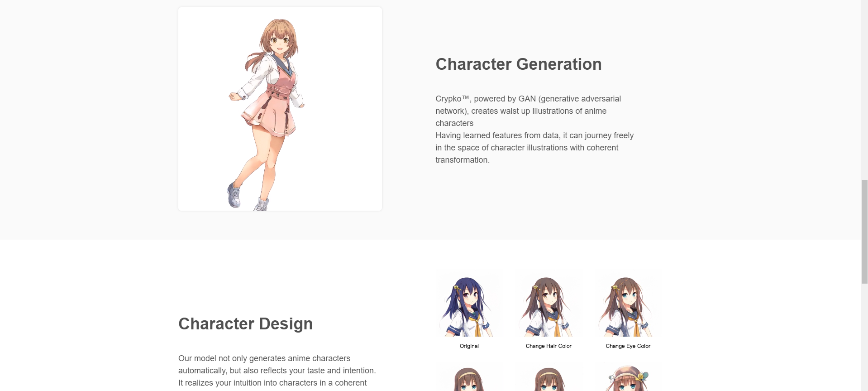Click the 'Change Eye Color' caption
This screenshot has width=868, height=391.
pyautogui.click(x=628, y=346)
